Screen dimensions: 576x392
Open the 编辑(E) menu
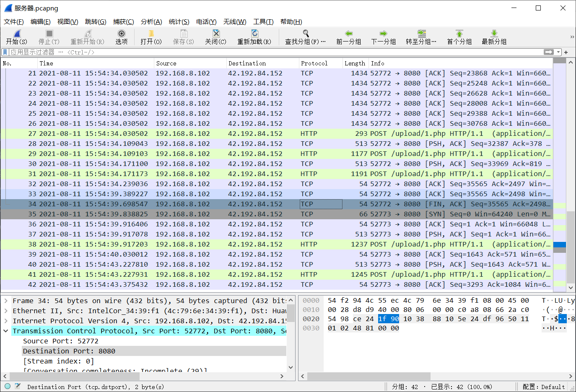[41, 22]
